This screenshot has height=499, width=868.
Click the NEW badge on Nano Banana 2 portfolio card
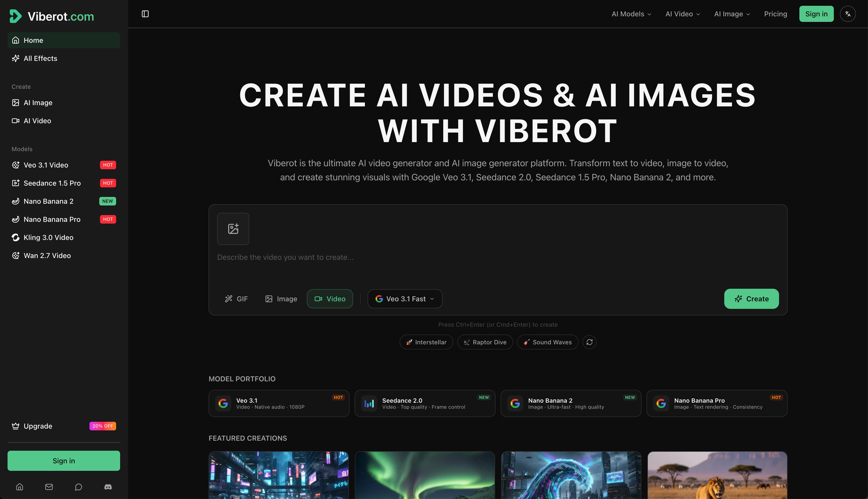(630, 397)
